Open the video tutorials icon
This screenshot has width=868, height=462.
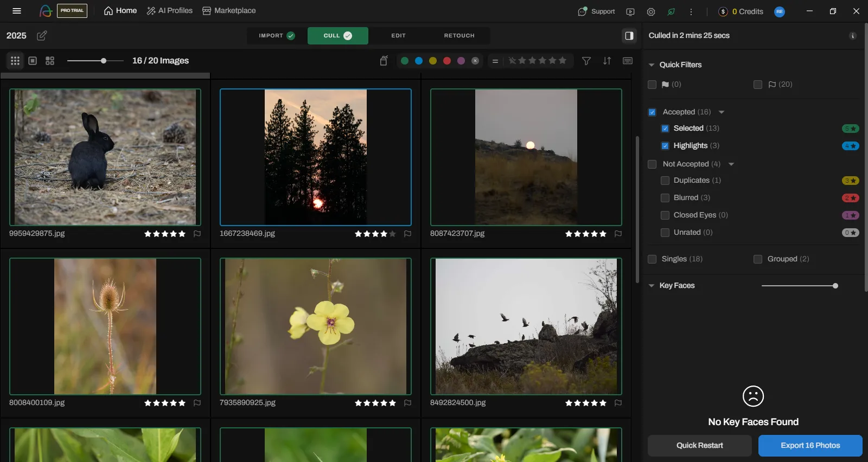[x=630, y=11]
